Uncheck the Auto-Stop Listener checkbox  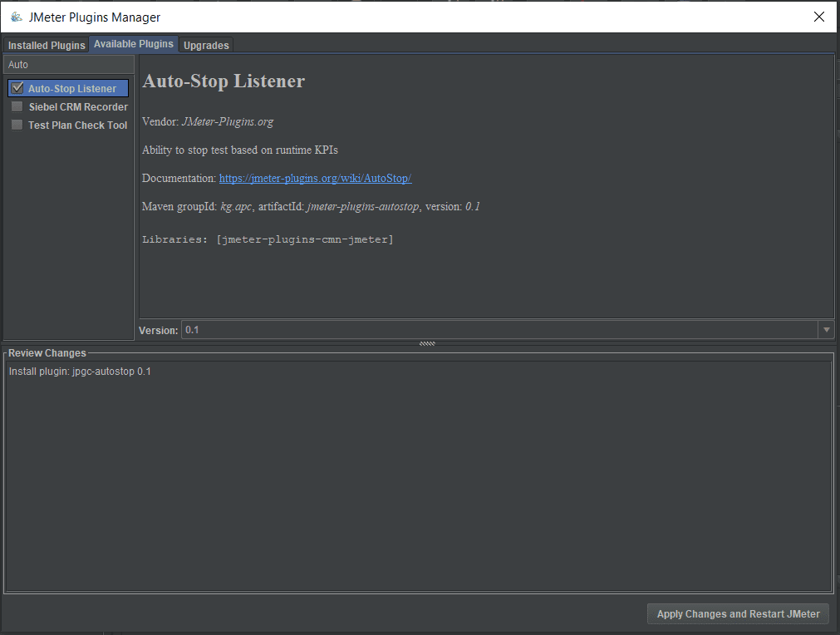pos(17,88)
